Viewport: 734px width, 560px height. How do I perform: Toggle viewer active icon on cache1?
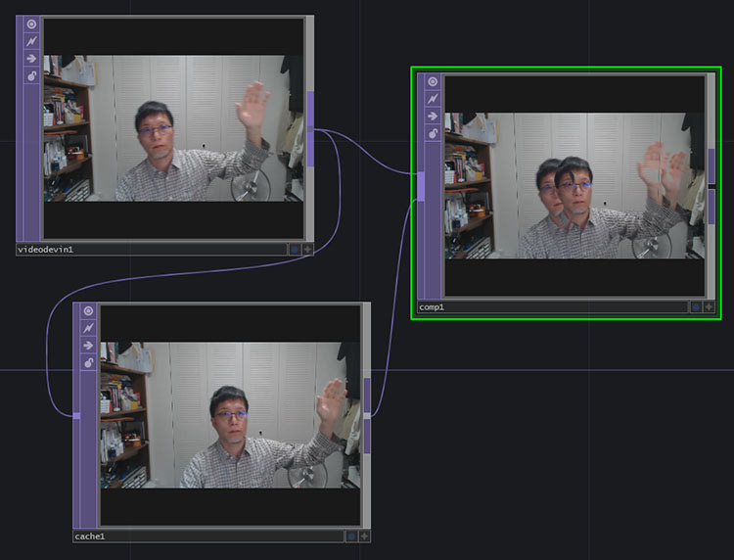click(88, 311)
